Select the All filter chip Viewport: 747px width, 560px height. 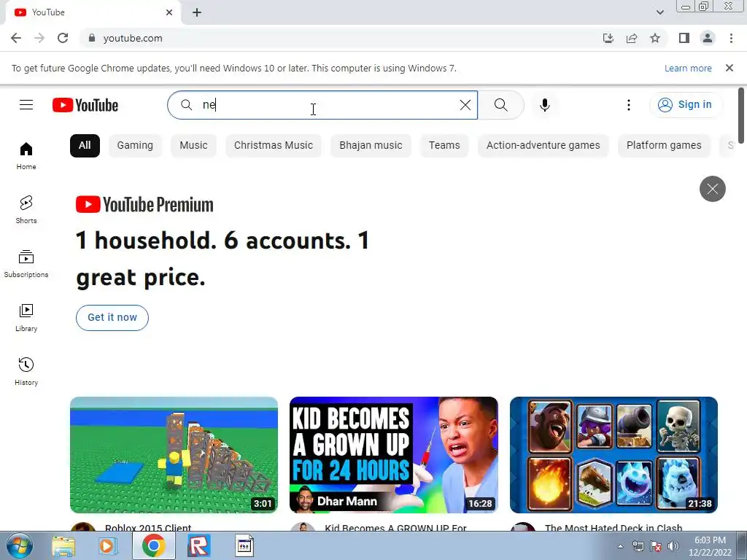85,146
